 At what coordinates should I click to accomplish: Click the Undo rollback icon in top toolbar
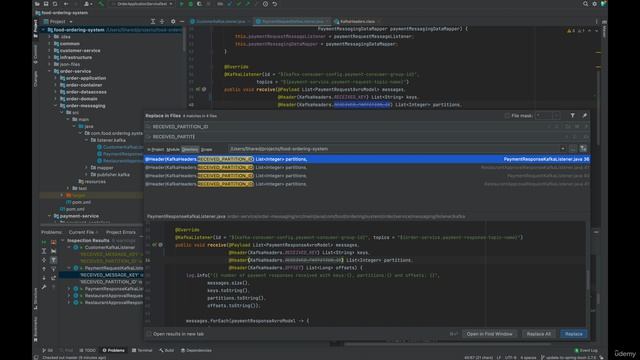coord(275,4)
